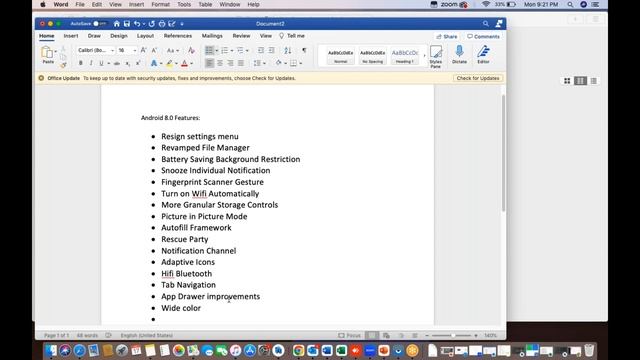Screen dimensions: 640x360
Task: Switch to the Insert tab
Action: pyautogui.click(x=71, y=36)
